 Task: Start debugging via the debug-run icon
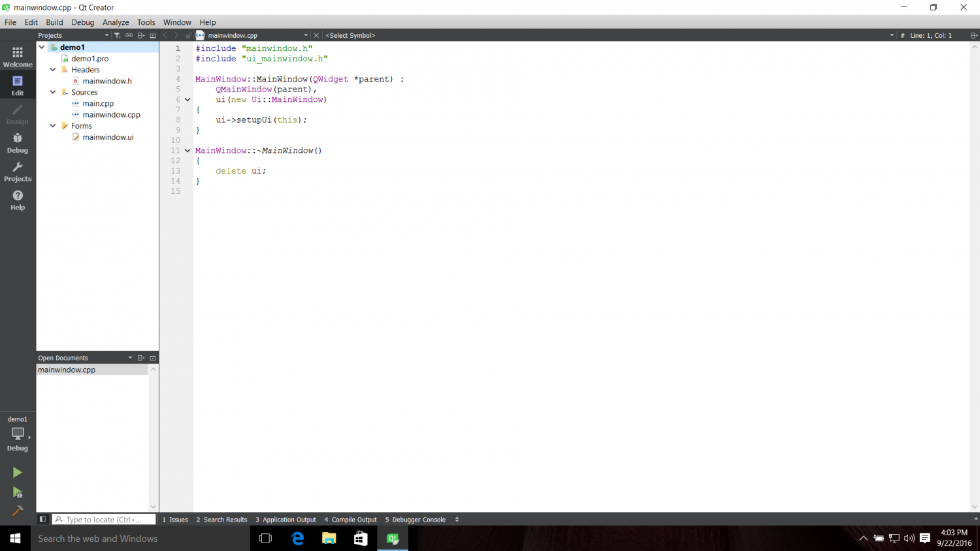pyautogui.click(x=18, y=492)
